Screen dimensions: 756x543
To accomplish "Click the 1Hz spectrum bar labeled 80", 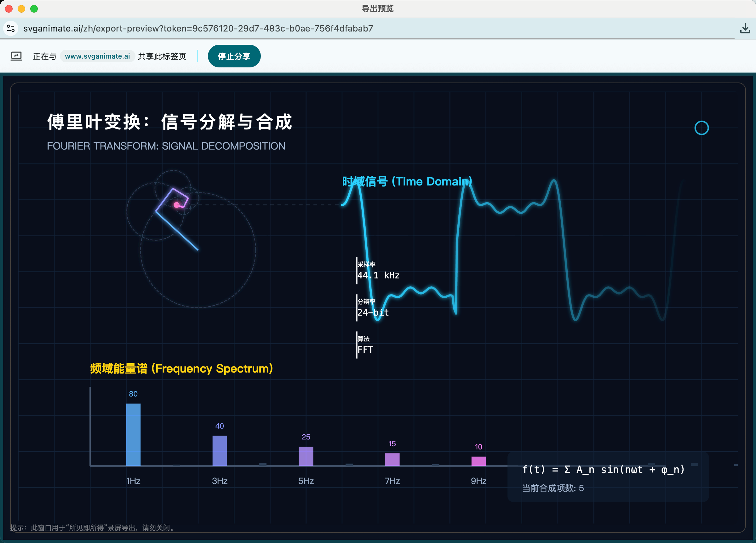I will coord(133,434).
